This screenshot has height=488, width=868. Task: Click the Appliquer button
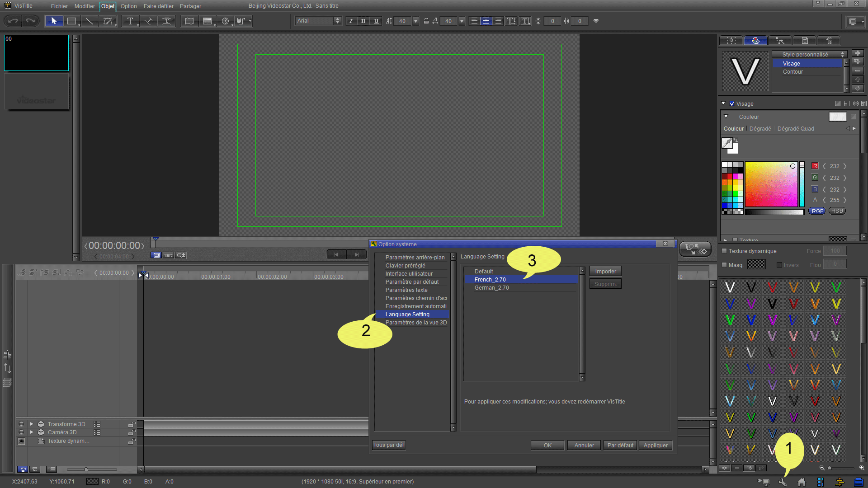click(655, 445)
